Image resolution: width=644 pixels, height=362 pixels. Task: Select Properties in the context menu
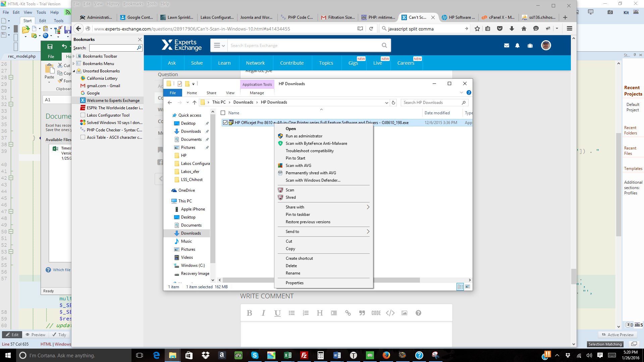pos(294,283)
